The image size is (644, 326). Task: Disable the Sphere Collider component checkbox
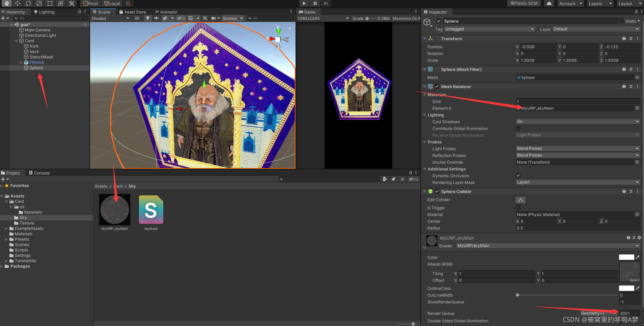click(437, 191)
